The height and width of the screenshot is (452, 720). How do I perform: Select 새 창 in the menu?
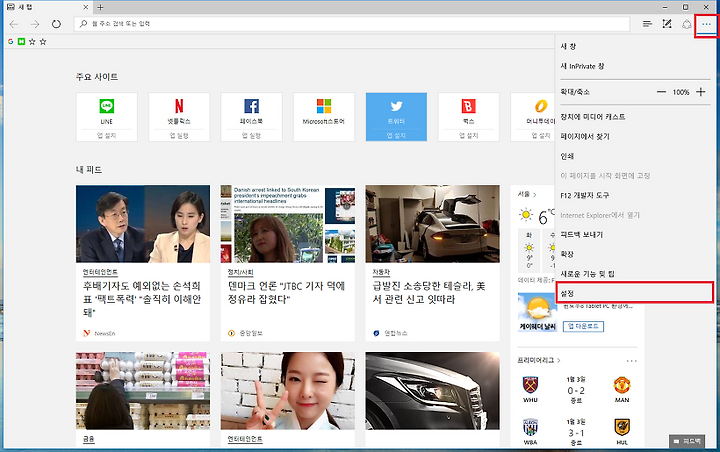click(636, 46)
